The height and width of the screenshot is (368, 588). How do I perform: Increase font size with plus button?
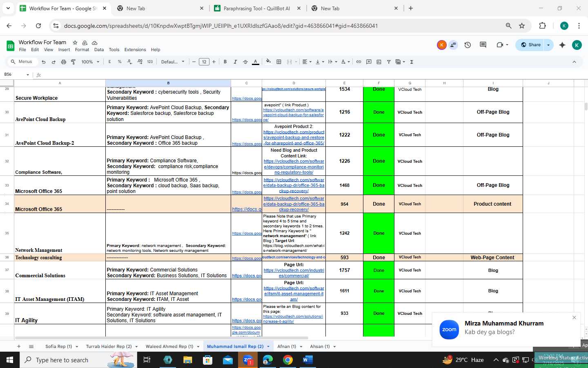pos(214,62)
